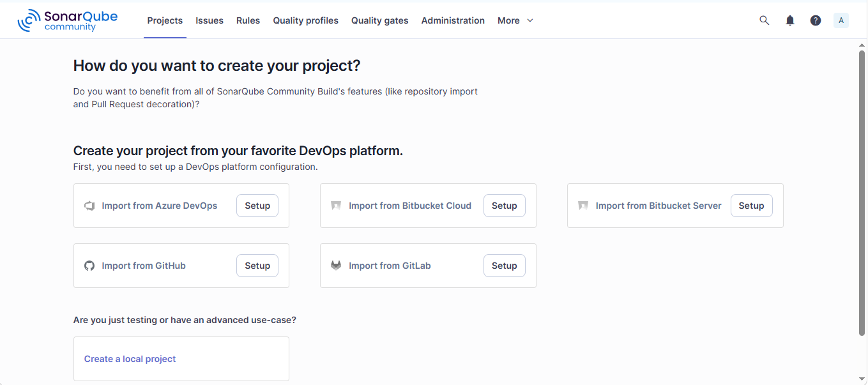Viewport: 868px width, 385px height.
Task: Click the Bitbucket Cloud logo icon
Action: click(x=336, y=206)
